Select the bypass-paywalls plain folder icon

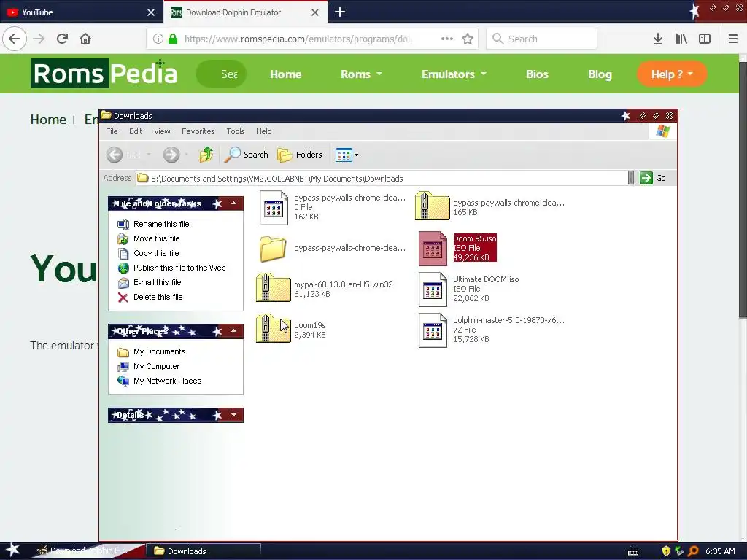pyautogui.click(x=273, y=248)
